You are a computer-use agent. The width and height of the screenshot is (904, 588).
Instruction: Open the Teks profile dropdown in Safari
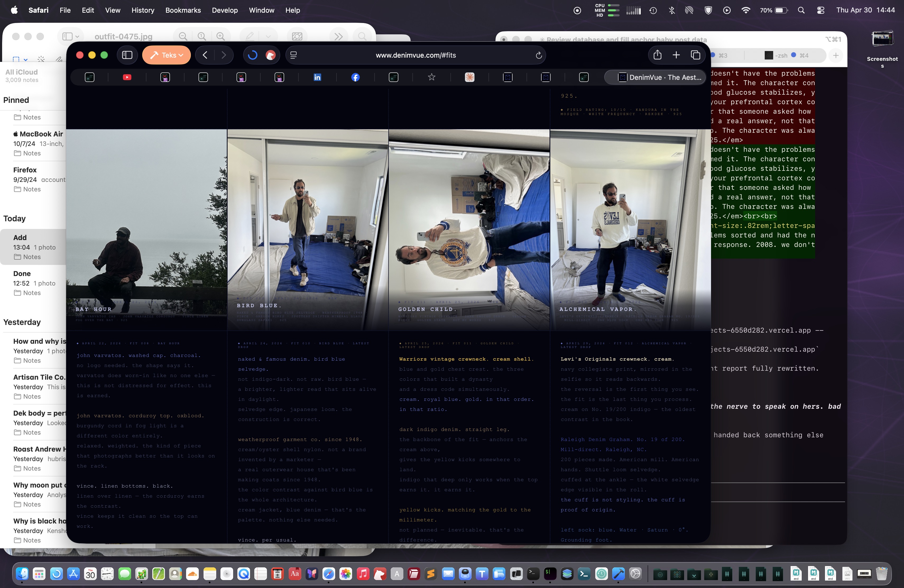166,55
